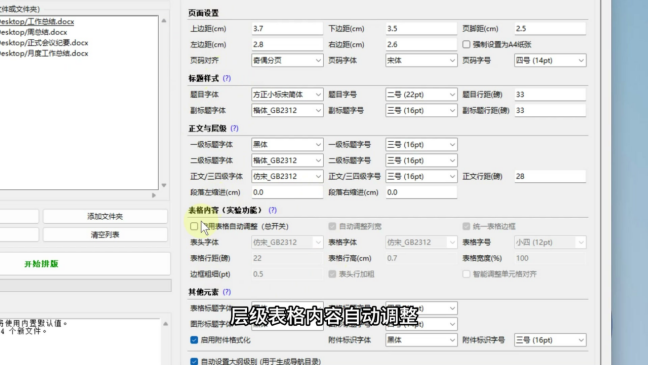Open help icon next to 标题样式
The height and width of the screenshot is (365, 648).
coord(226,79)
